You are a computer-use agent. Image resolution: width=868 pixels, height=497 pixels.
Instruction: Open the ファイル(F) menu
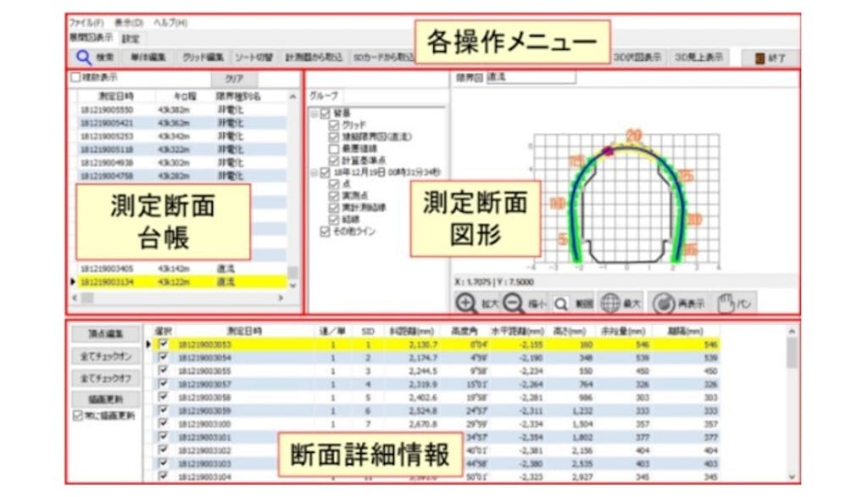(86, 23)
